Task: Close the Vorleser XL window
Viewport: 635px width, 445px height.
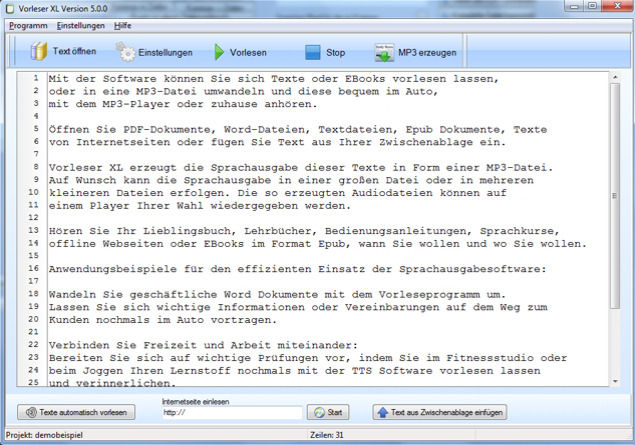Action: click(x=617, y=6)
